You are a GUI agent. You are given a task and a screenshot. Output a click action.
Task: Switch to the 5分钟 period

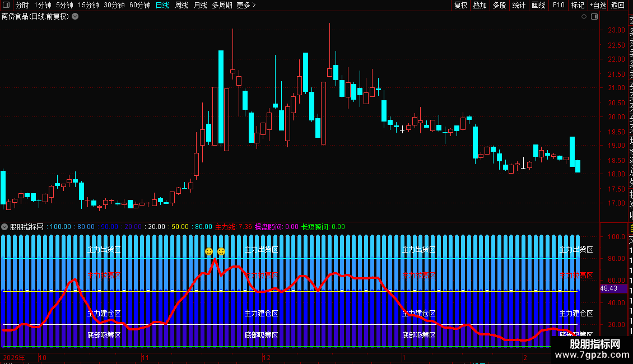click(x=64, y=5)
